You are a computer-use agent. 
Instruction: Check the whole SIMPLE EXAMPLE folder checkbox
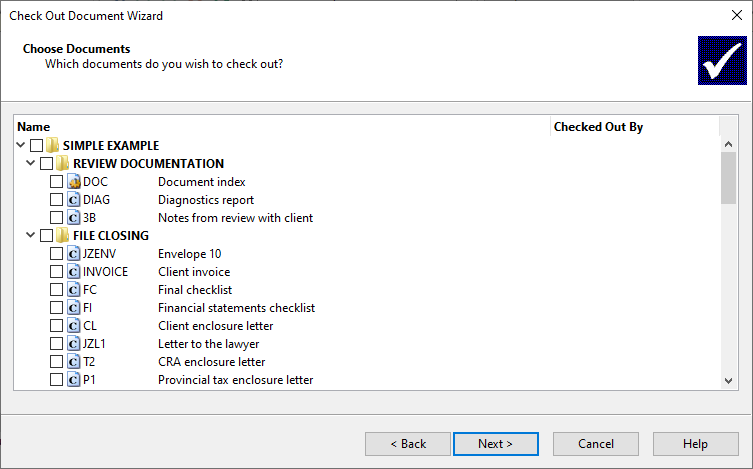tap(36, 145)
